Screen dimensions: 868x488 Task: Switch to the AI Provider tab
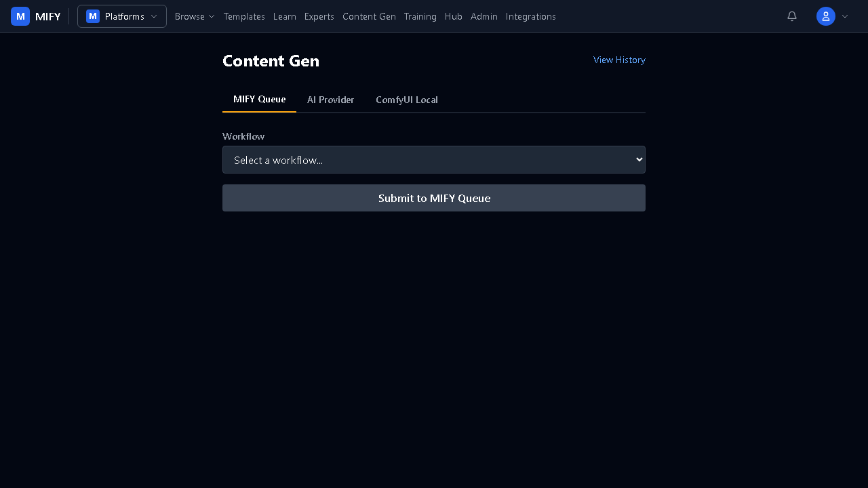tap(330, 100)
